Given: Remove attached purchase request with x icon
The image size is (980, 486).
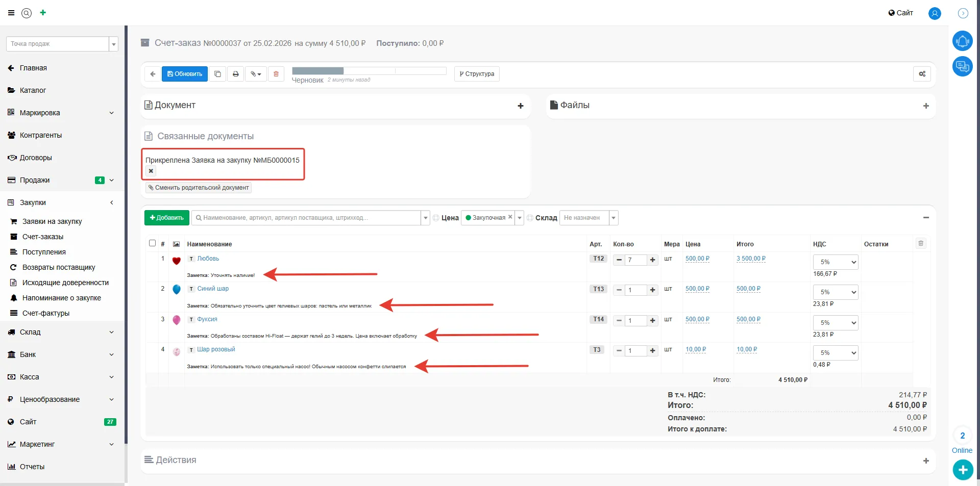Looking at the screenshot, I should [151, 171].
